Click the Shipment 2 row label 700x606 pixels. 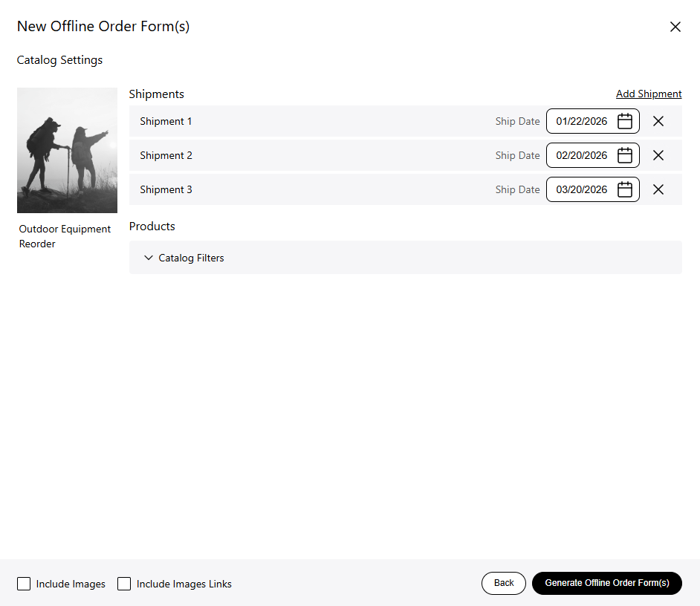[166, 155]
